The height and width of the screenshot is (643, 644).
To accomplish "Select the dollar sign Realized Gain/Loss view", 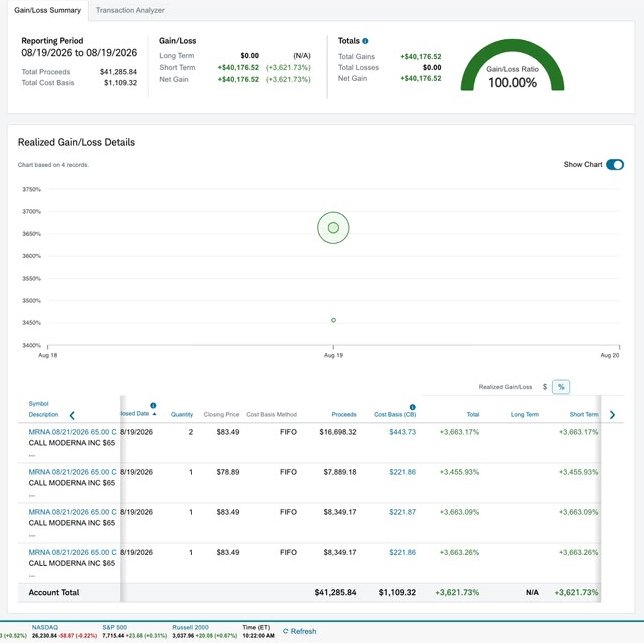I will [545, 387].
